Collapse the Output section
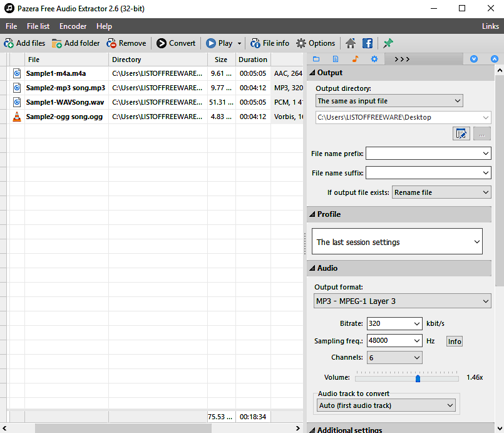The width and height of the screenshot is (504, 433). (312, 73)
